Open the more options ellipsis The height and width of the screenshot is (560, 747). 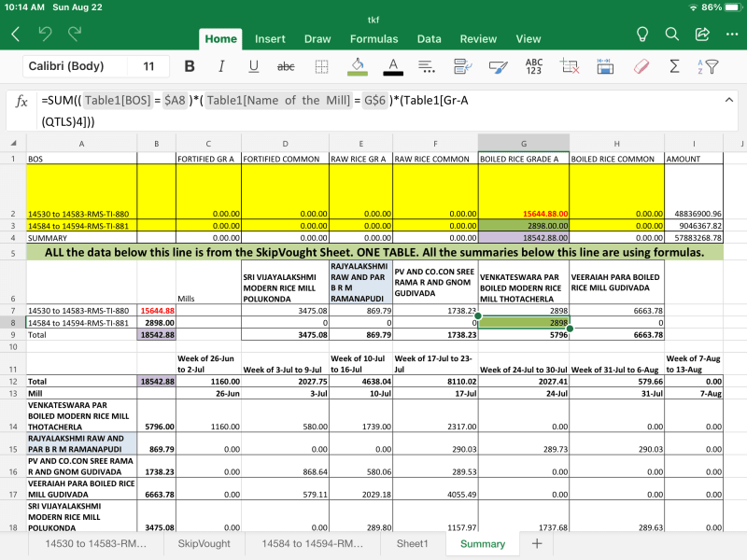pos(732,35)
